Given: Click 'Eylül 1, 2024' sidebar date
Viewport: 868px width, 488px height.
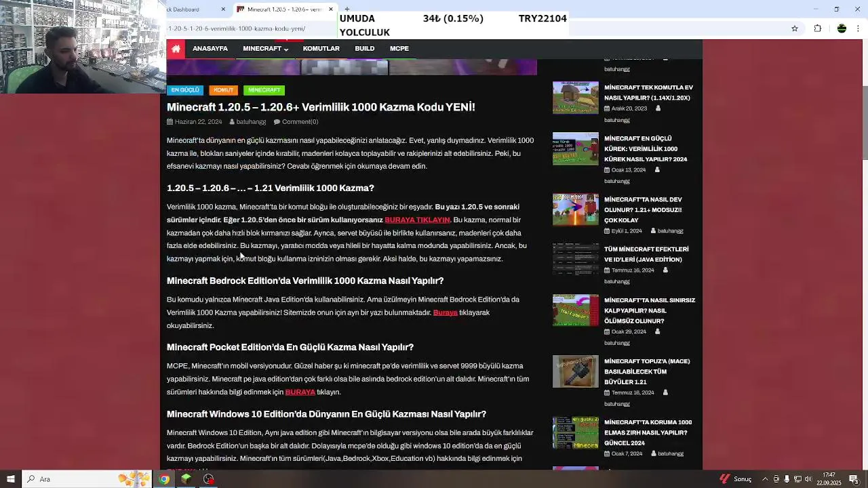Looking at the screenshot, I should pyautogui.click(x=627, y=231).
